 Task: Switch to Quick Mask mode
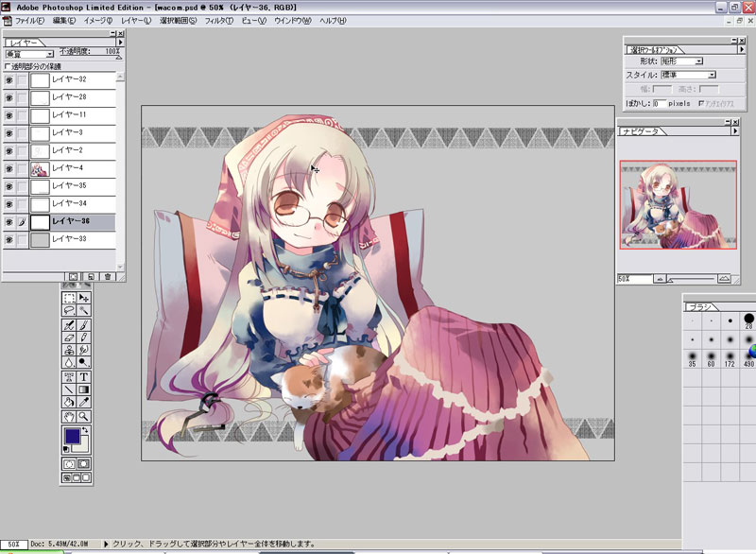[83, 464]
